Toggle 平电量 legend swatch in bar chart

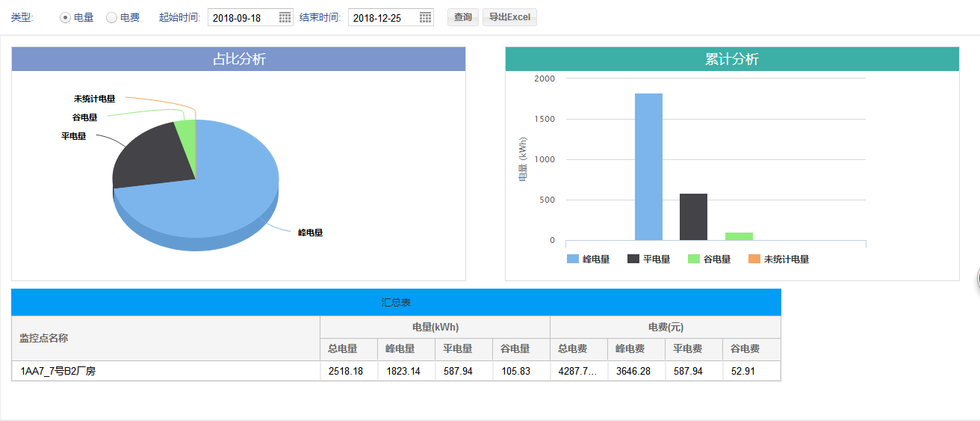(633, 259)
